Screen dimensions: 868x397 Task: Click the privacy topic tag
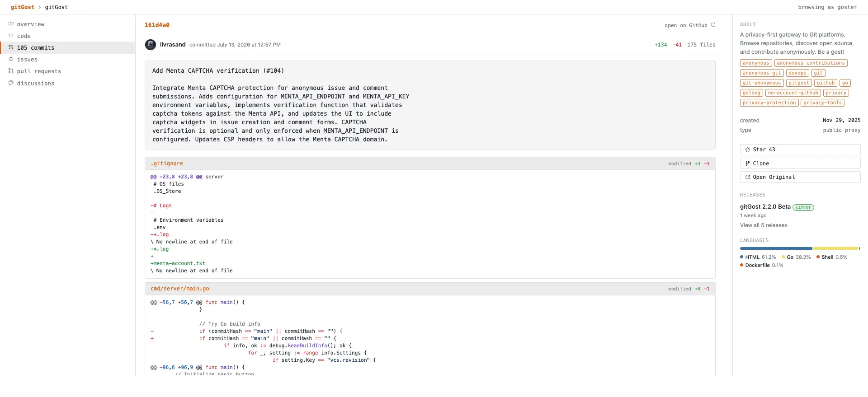(836, 93)
